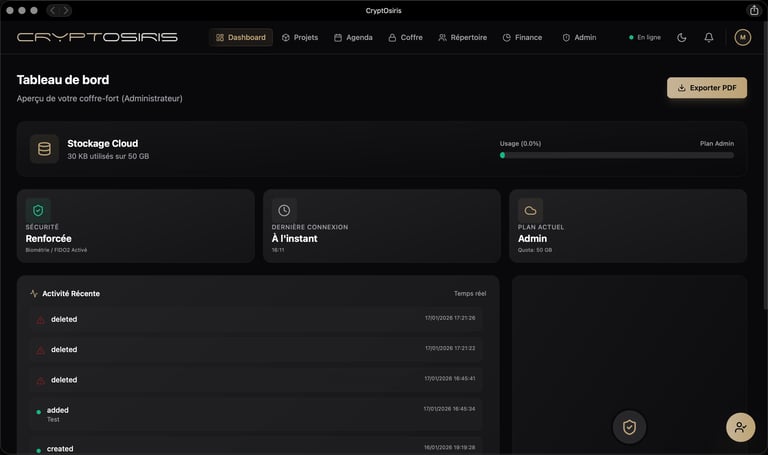Viewport: 768px width, 455px height.
Task: Click the Agenda calendar icon
Action: tap(337, 37)
